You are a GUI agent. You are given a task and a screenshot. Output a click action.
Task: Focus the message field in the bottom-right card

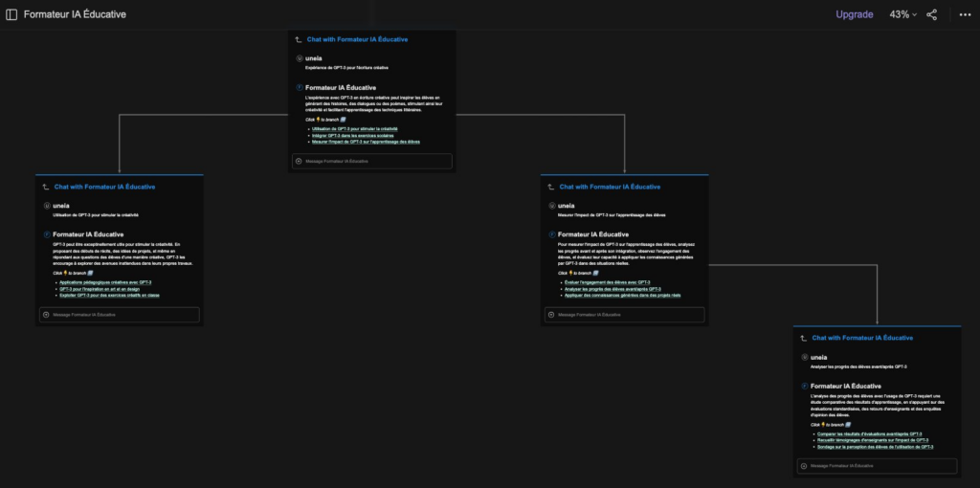pyautogui.click(x=878, y=466)
